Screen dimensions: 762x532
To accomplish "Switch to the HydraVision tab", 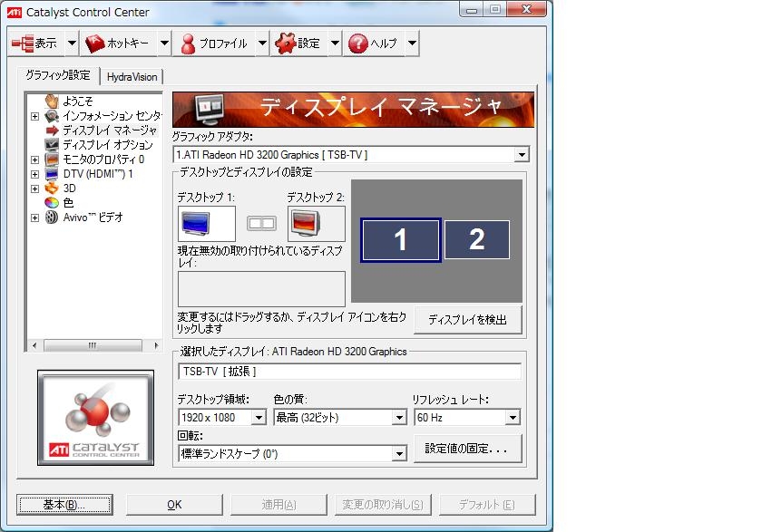I will coord(132,77).
